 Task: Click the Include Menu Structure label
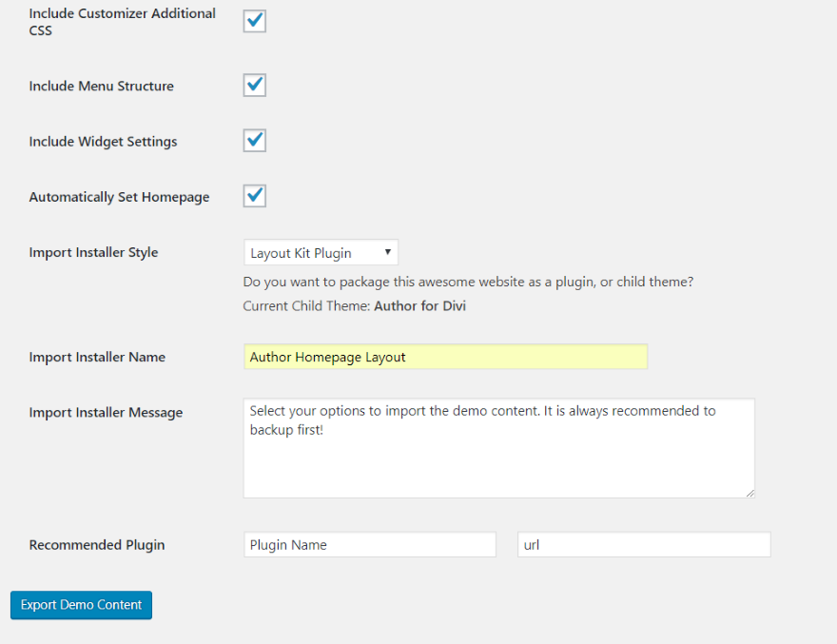101,86
